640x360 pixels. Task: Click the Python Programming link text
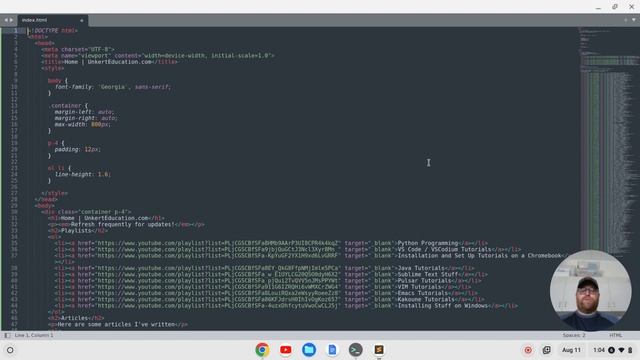(428, 243)
